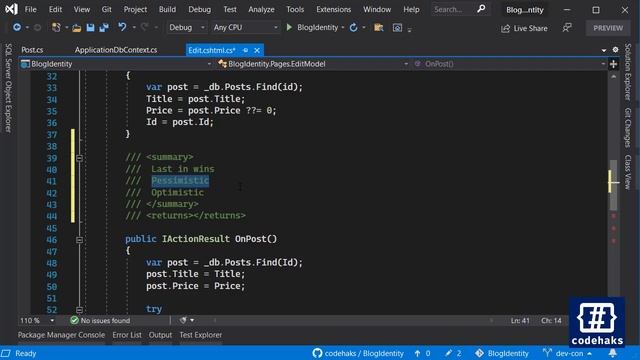The image size is (640, 360).
Task: Open the Error List panel
Action: 127,335
